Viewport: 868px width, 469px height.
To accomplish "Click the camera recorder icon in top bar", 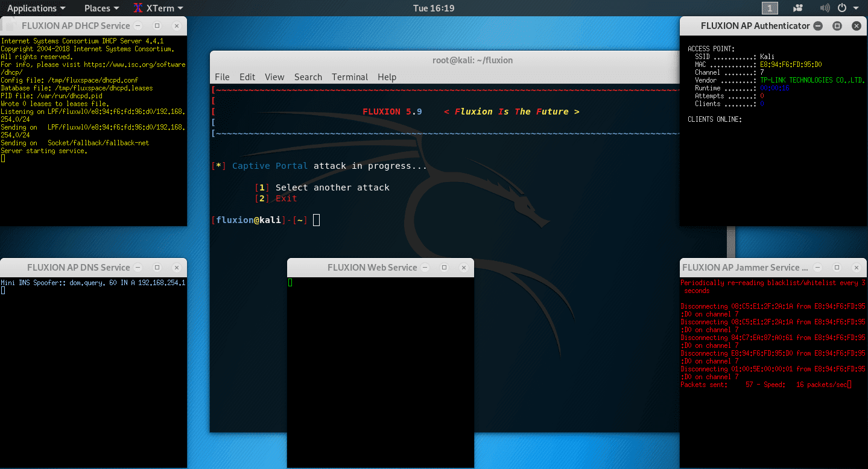I will pos(798,8).
